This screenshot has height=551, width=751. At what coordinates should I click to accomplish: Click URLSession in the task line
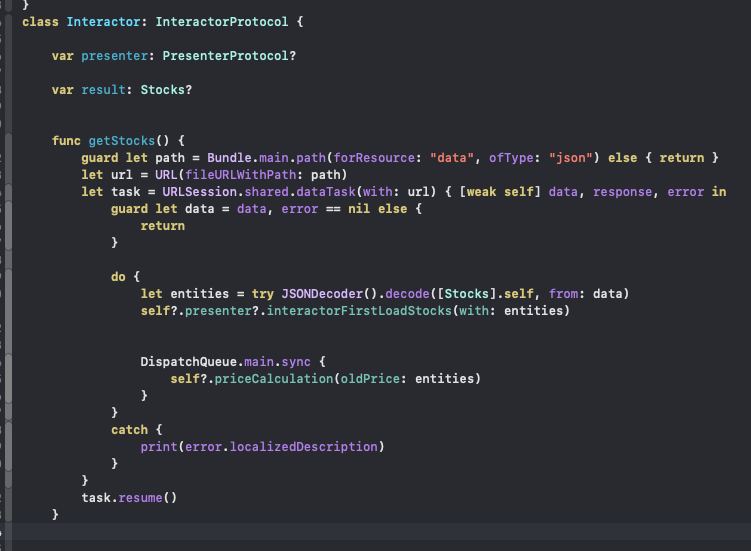tap(200, 192)
